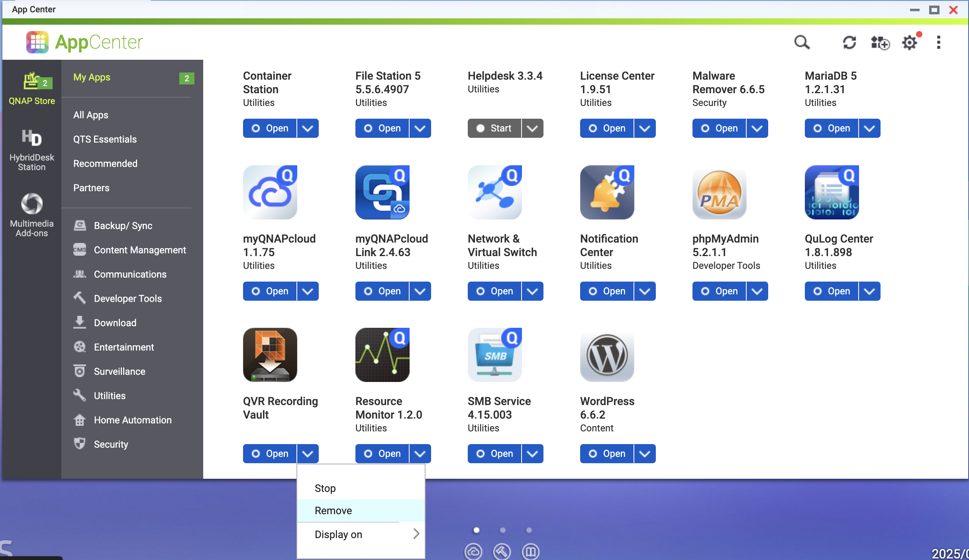This screenshot has height=560, width=969.
Task: Click the first desktop dock icon
Action: (x=473, y=552)
